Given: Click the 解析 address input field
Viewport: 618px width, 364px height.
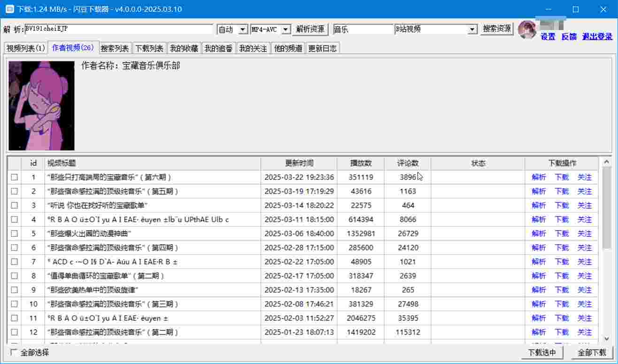Looking at the screenshot, I should 118,29.
